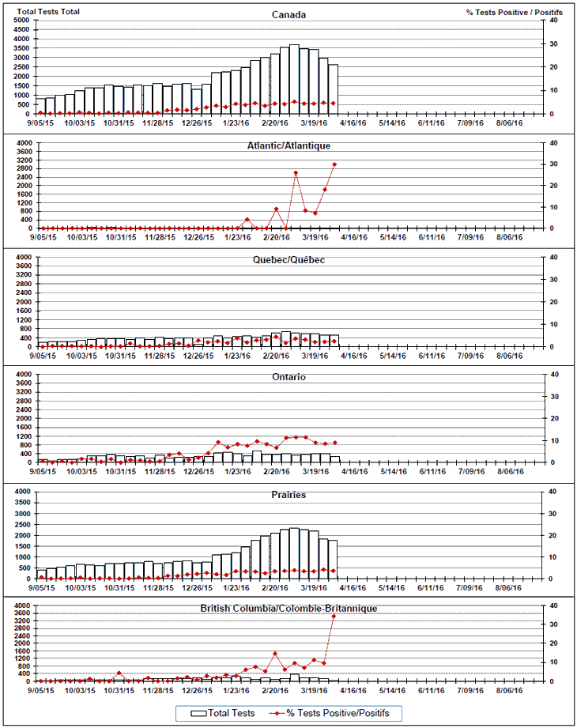Image resolution: width=577 pixels, height=728 pixels.
Task: Click the highest data point in British Columbia chart
Action: point(334,616)
